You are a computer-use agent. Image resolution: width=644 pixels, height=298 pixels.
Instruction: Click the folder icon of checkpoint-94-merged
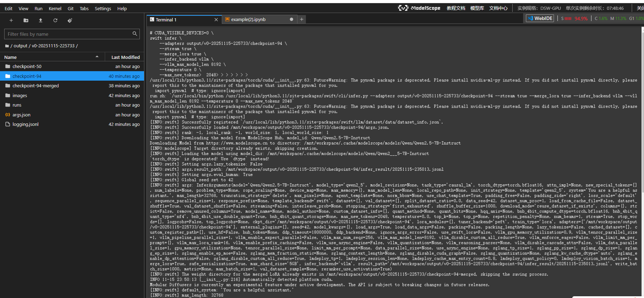[x=8, y=86]
